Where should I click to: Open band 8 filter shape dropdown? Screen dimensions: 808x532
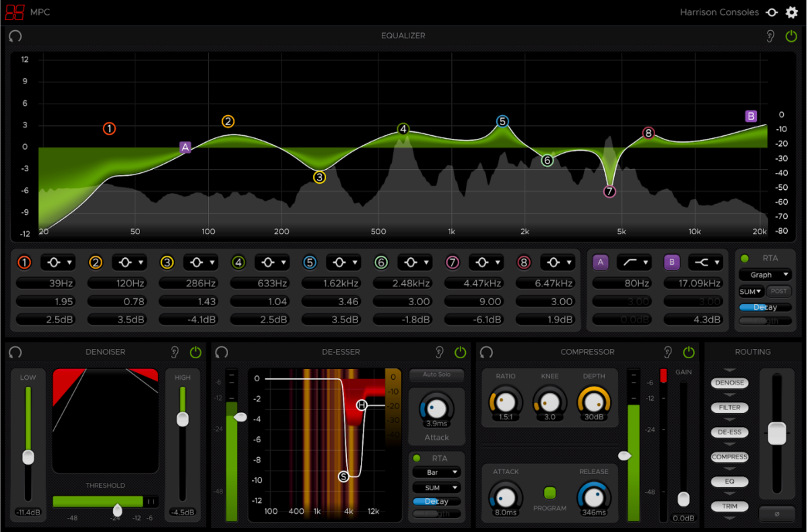[558, 262]
